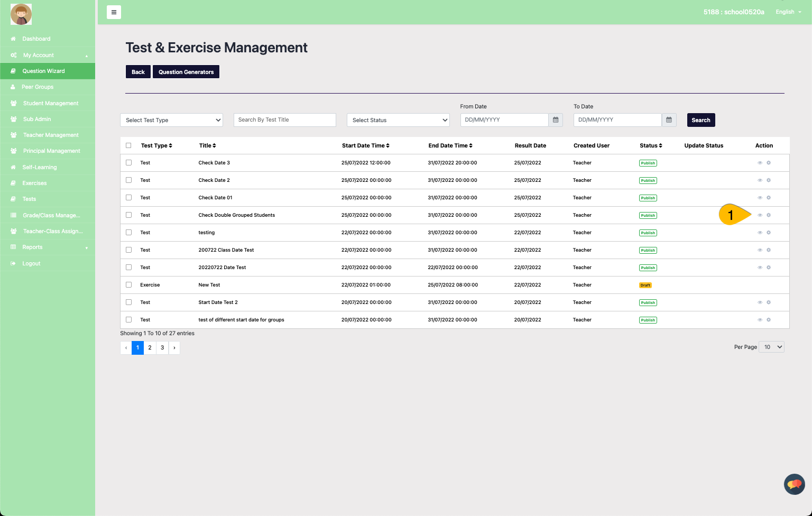Image resolution: width=812 pixels, height=516 pixels.
Task: Open Student Management sidebar item
Action: (48, 103)
